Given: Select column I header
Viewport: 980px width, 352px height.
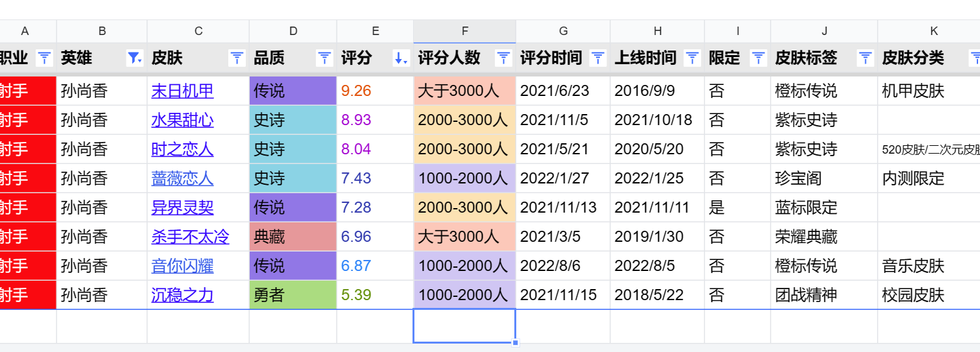Looking at the screenshot, I should tap(738, 31).
